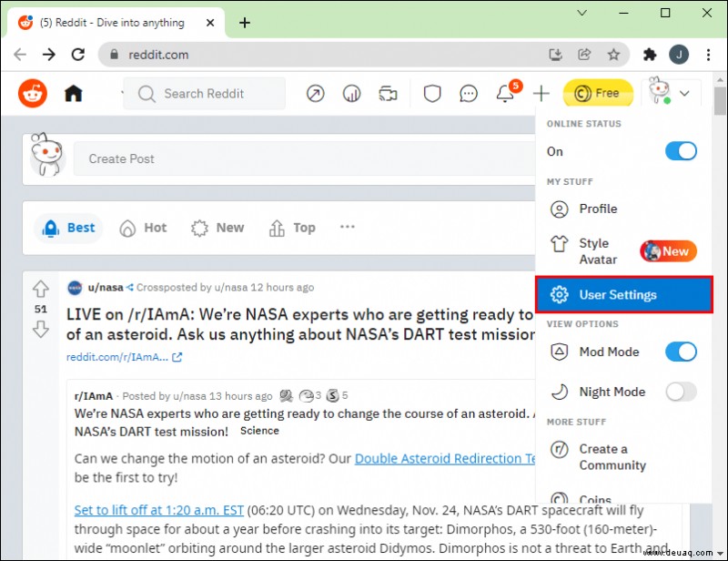Screen dimensions: 728x561
Task: Expand the feed selector arrow beside Home
Action: point(122,93)
